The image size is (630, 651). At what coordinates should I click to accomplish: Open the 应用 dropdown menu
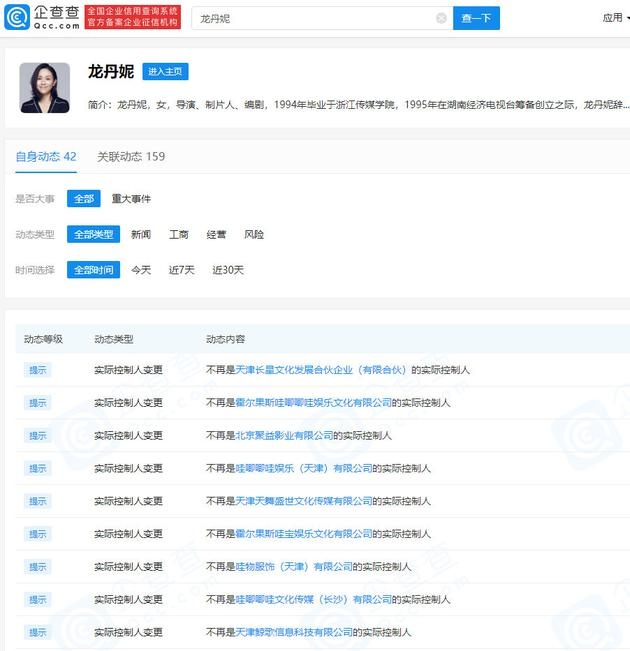click(614, 18)
